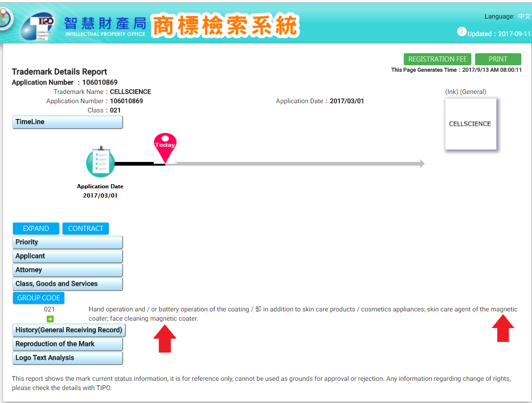
Task: Print the trademark details report
Action: click(498, 59)
